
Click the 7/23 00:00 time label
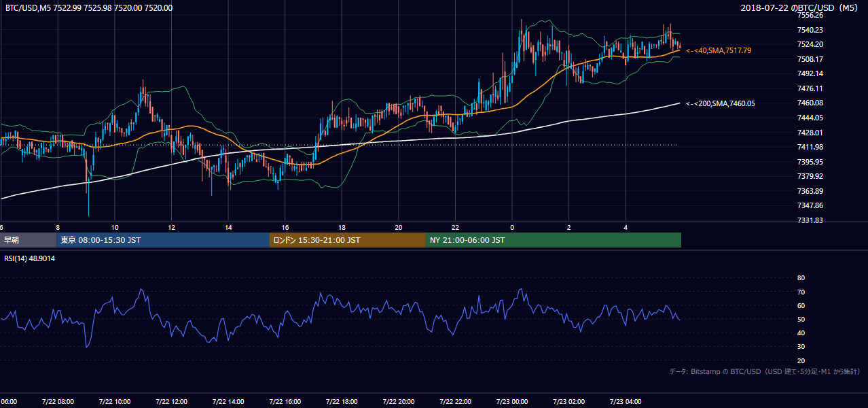click(512, 402)
